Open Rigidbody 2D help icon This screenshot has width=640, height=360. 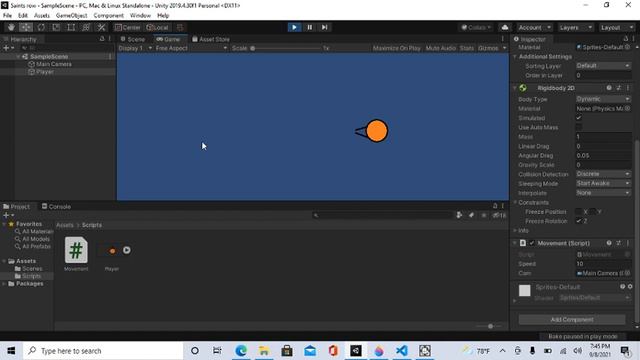point(609,88)
